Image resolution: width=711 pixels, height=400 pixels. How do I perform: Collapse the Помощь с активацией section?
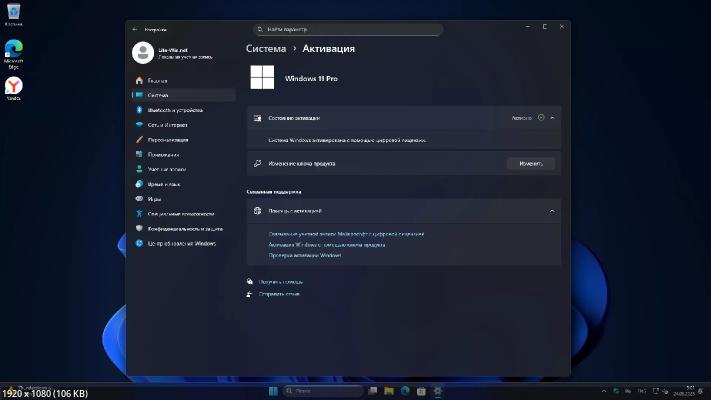552,211
